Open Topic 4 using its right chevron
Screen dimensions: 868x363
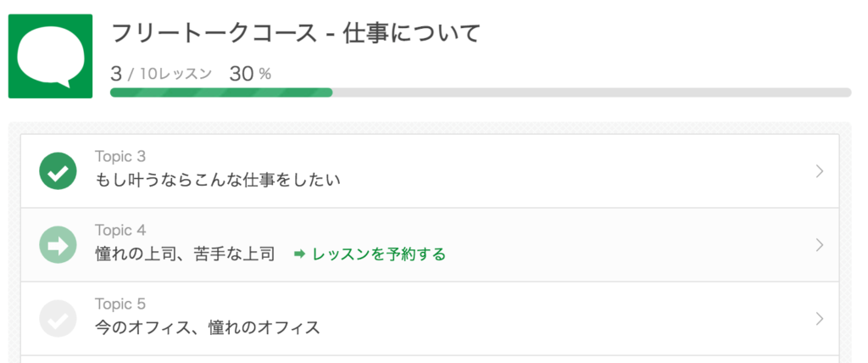click(x=820, y=245)
